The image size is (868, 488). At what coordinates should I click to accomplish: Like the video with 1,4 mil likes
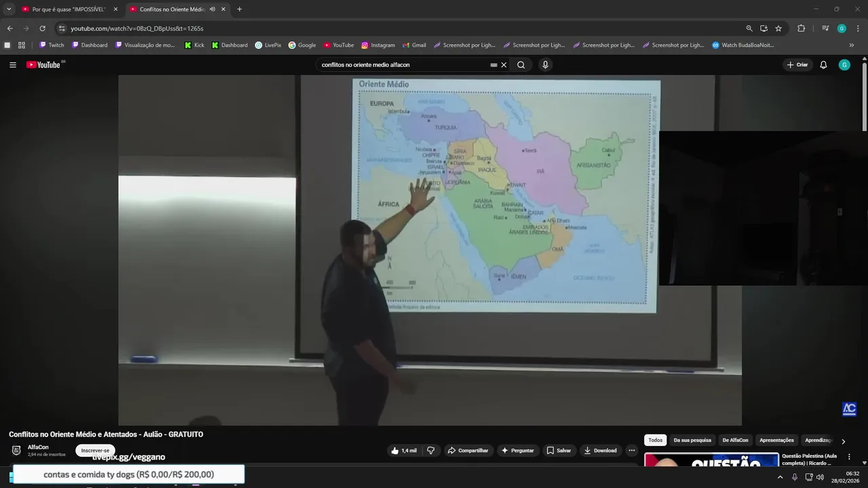point(404,451)
